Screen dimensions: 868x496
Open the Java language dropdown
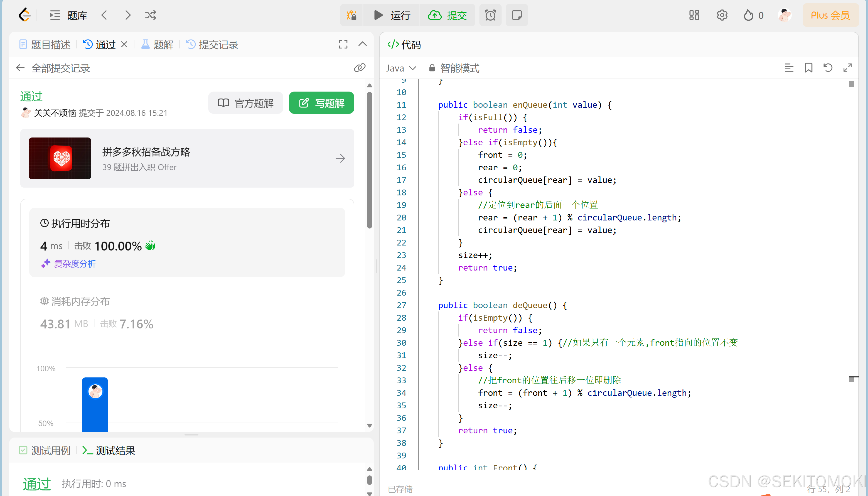(x=401, y=68)
